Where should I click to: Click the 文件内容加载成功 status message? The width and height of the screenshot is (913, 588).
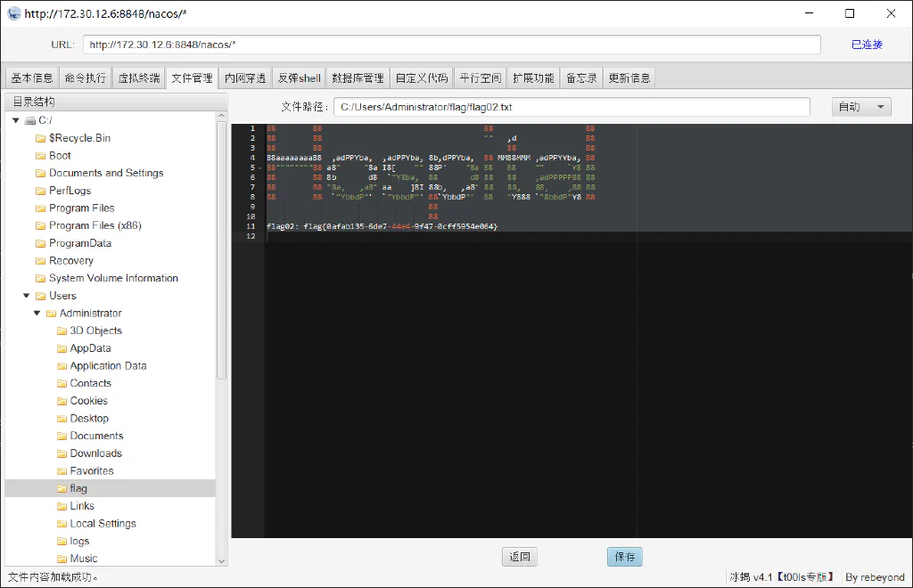click(x=53, y=577)
